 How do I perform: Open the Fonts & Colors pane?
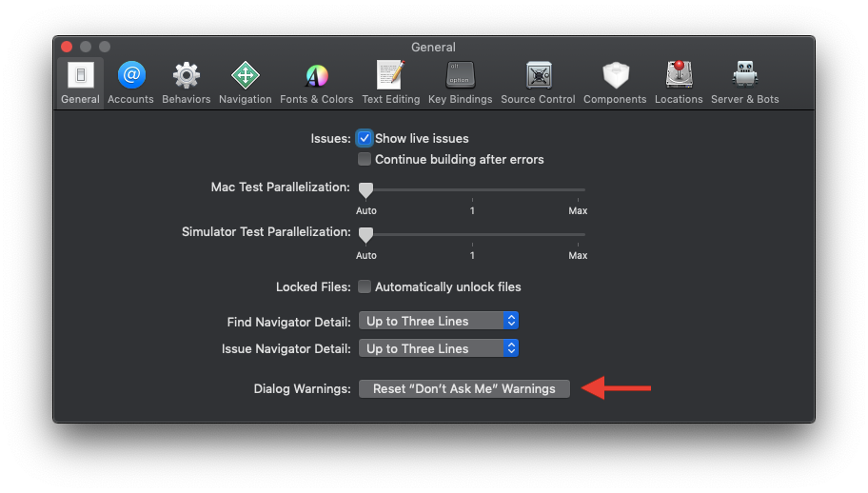317,83
